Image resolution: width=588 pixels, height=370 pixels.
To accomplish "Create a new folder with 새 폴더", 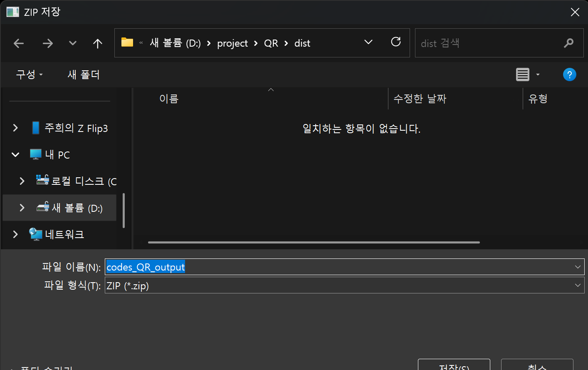I will 84,74.
